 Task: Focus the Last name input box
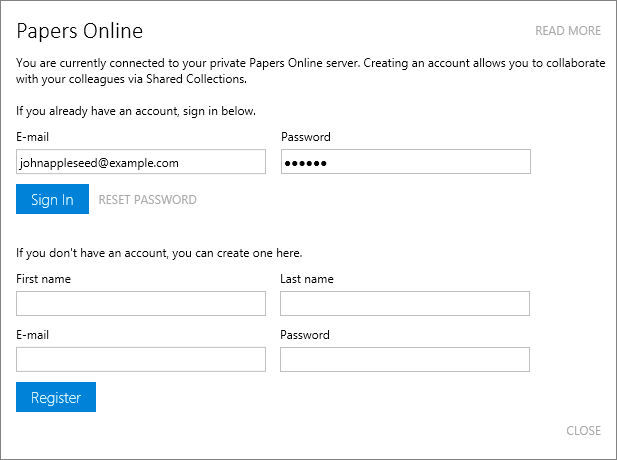click(405, 303)
